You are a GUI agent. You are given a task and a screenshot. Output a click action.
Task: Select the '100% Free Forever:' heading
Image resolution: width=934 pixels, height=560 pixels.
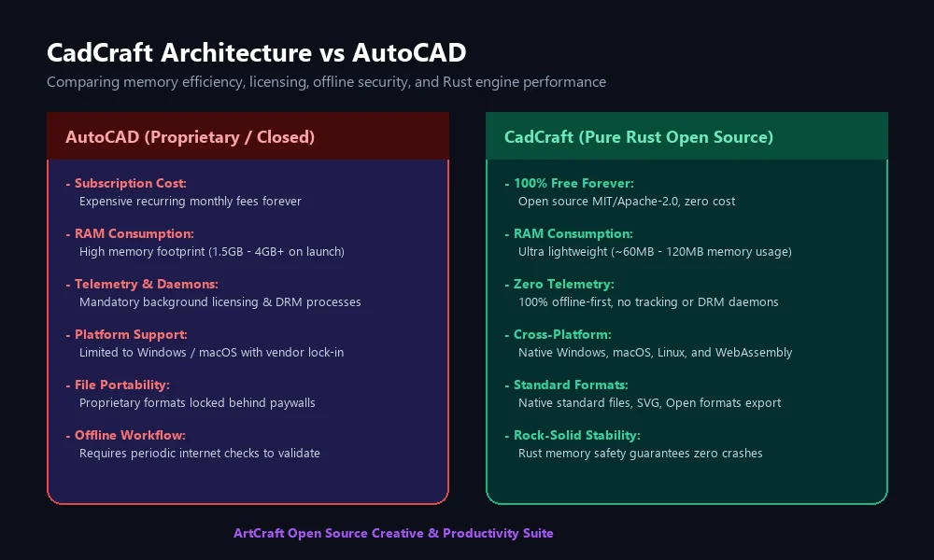(573, 183)
